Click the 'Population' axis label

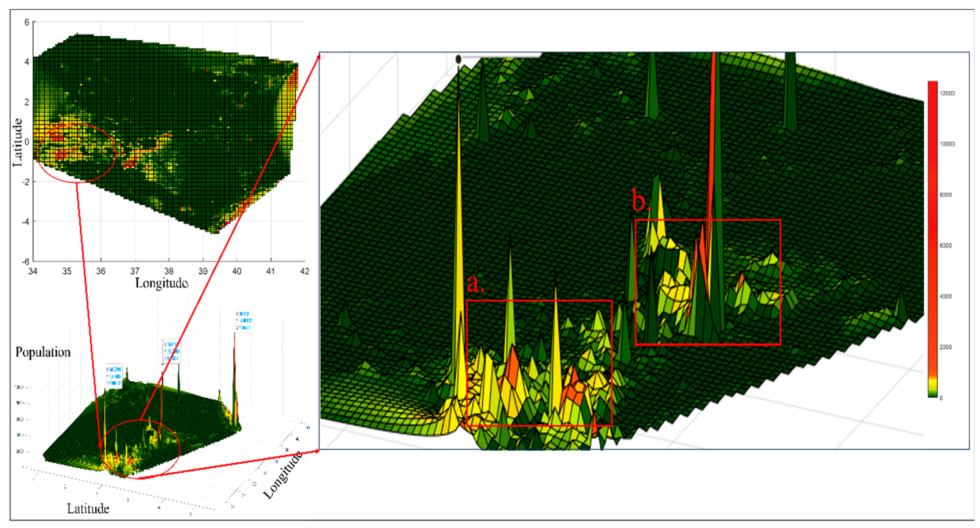tap(43, 352)
